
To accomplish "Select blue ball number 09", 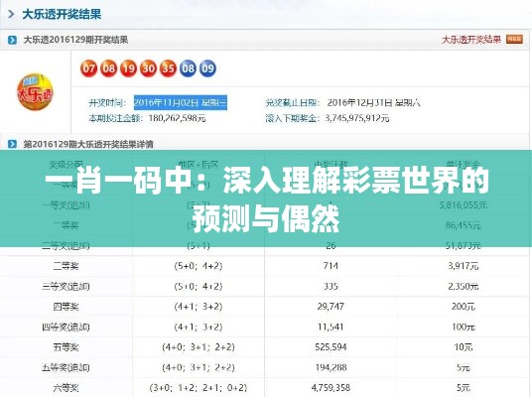I will tap(207, 68).
